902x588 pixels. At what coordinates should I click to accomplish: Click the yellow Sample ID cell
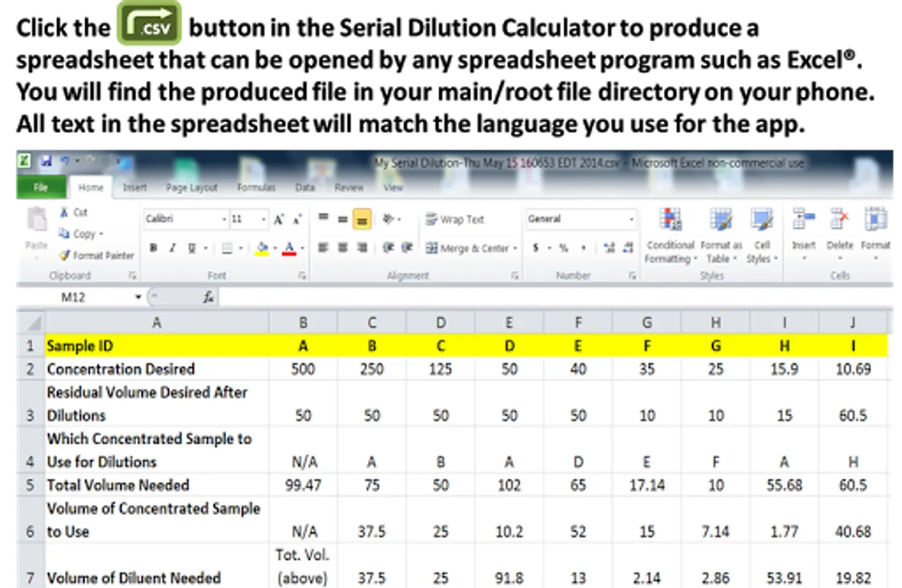[157, 346]
